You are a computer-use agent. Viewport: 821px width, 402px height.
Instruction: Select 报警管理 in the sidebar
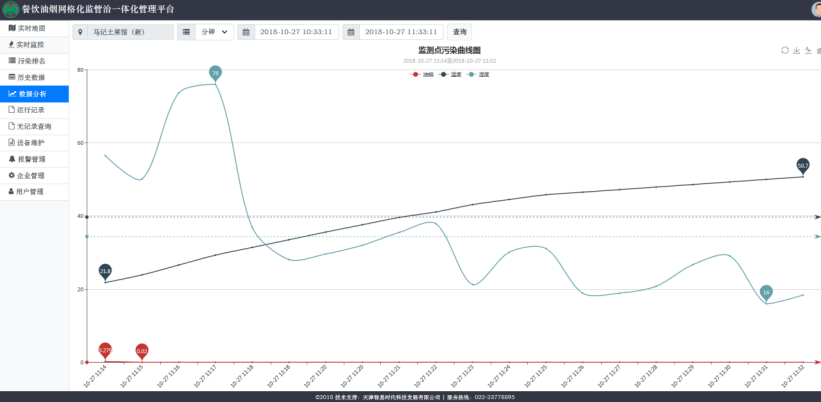click(x=35, y=159)
